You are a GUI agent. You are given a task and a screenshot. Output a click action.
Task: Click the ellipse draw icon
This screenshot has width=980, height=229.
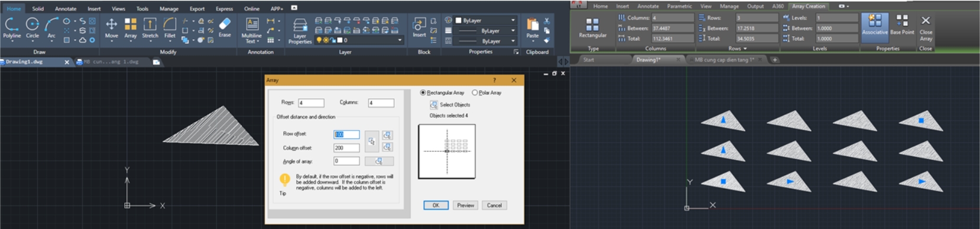pos(66,21)
